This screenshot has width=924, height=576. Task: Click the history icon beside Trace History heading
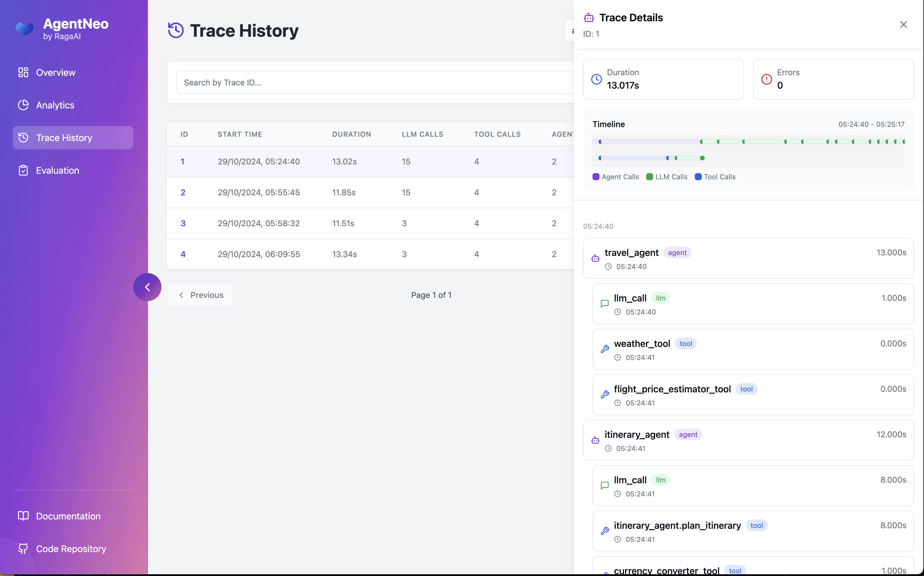(x=176, y=31)
